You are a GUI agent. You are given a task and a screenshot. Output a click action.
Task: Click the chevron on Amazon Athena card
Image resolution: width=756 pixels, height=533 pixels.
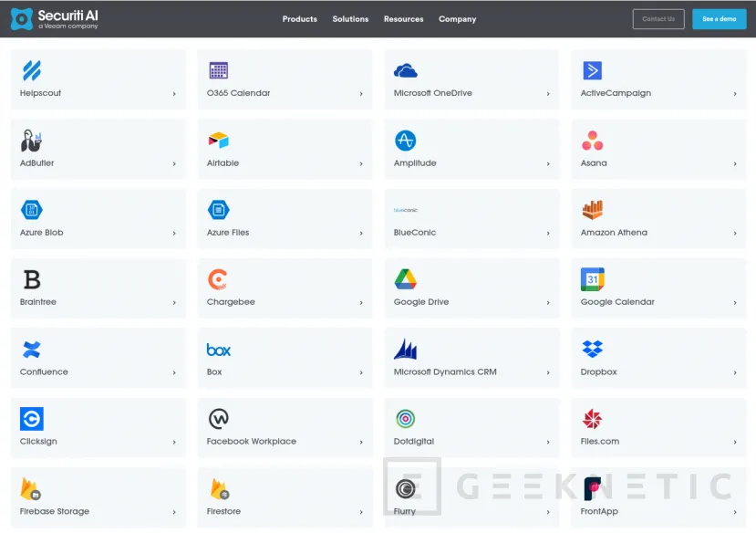735,233
